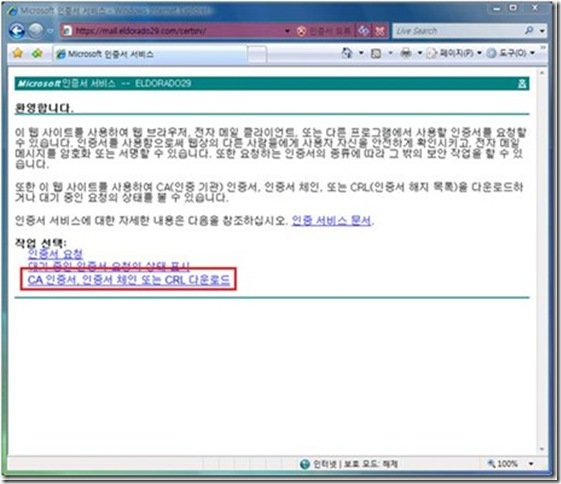Viewport: 561px width, 484px height.
Task: Click CA 인증서, 인증서 체인 또는 CRL 다운로드 link
Action: pos(128,280)
